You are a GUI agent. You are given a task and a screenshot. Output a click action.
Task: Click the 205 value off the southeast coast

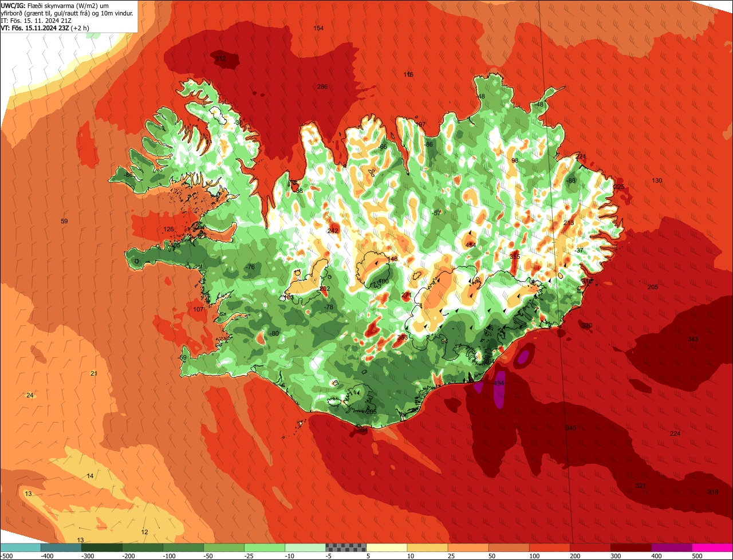pos(653,287)
